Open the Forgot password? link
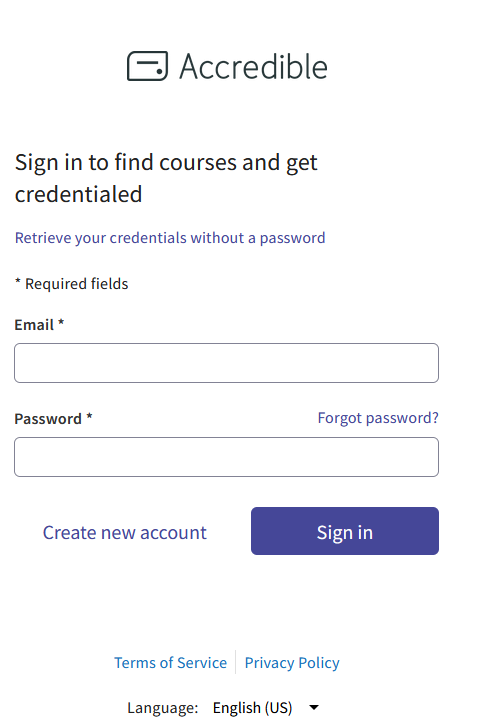480x717 pixels. 378,418
